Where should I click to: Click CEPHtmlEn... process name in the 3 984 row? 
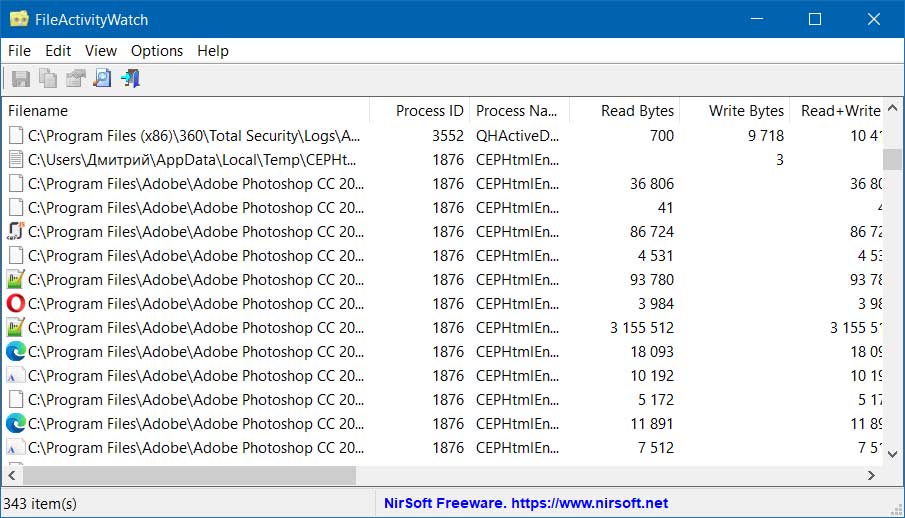[x=517, y=304]
